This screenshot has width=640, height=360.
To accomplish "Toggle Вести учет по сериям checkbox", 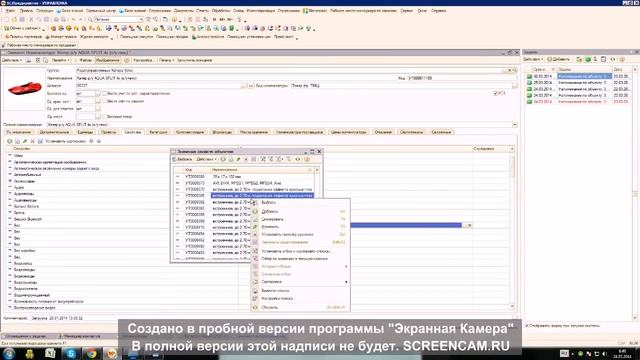I will click(104, 101).
